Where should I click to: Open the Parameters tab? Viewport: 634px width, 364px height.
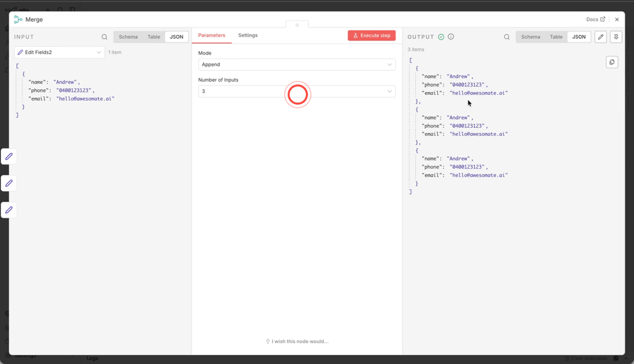click(211, 35)
